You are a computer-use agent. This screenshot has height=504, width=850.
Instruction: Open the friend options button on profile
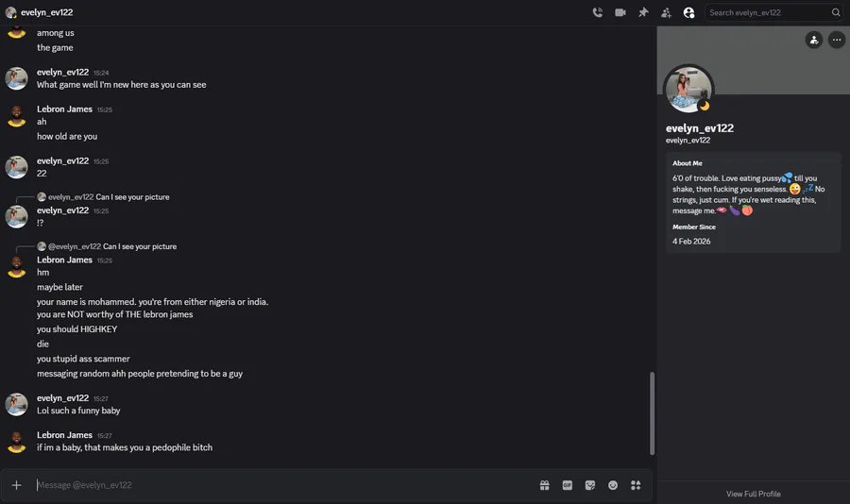(814, 40)
